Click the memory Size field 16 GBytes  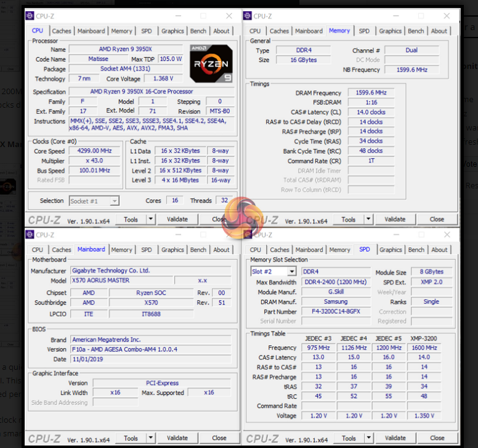pyautogui.click(x=303, y=60)
